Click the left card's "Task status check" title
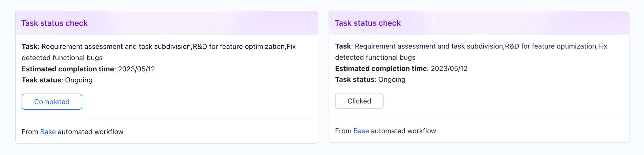The height and width of the screenshot is (155, 644). click(54, 23)
